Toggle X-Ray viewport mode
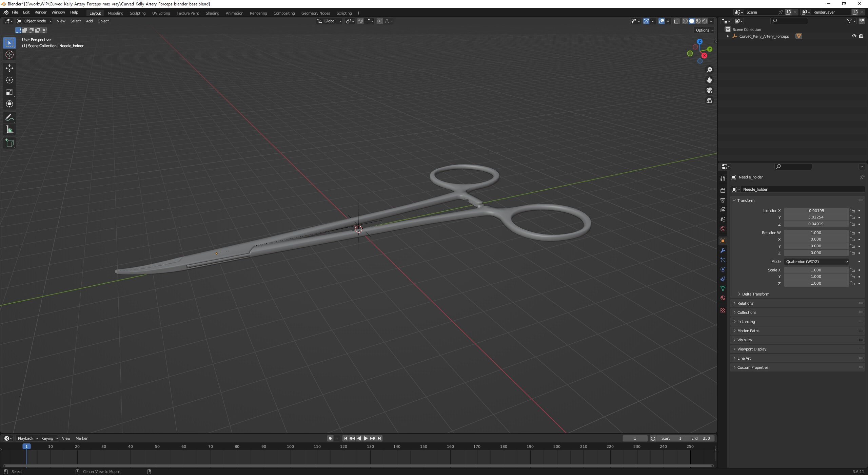The height and width of the screenshot is (475, 868). (676, 21)
